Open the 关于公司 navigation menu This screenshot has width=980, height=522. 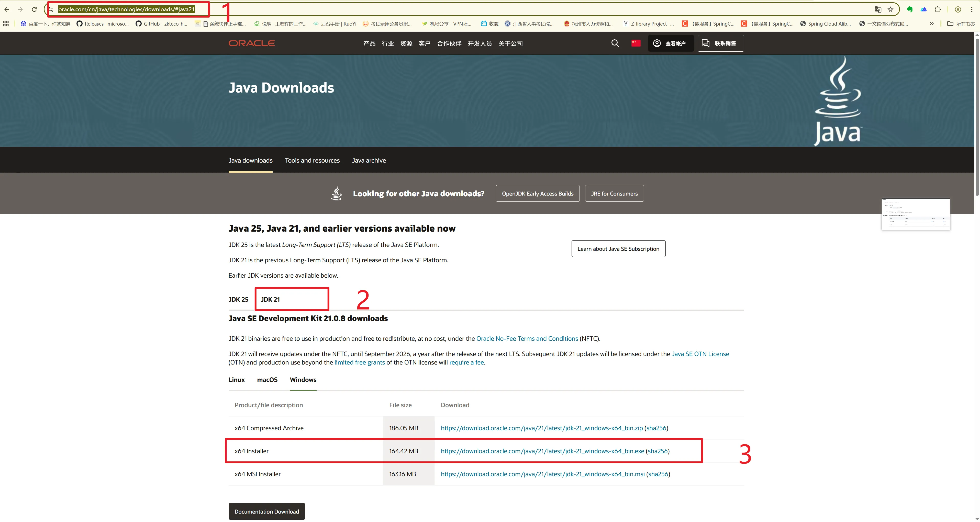point(510,43)
